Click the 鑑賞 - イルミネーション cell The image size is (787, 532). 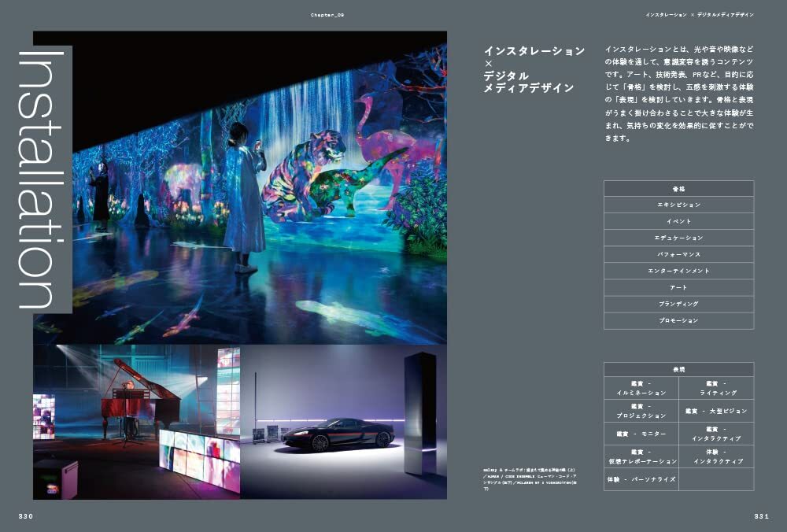(641, 388)
